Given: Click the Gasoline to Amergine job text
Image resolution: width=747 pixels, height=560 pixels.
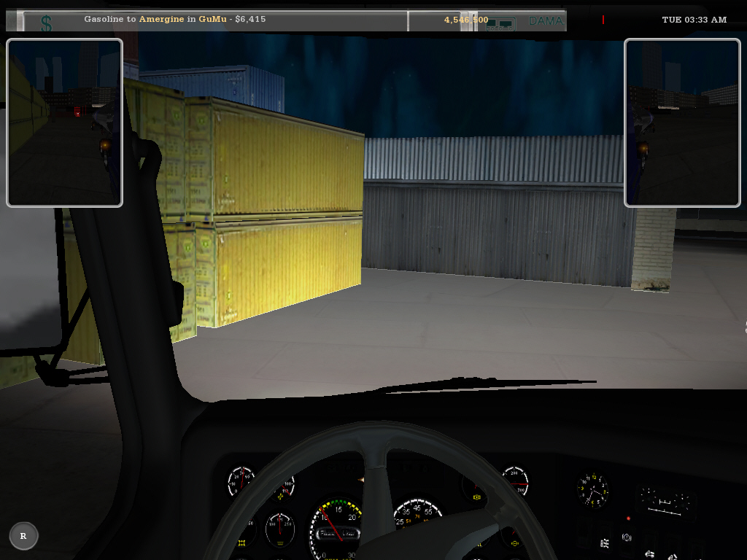Looking at the screenshot, I should 175,19.
